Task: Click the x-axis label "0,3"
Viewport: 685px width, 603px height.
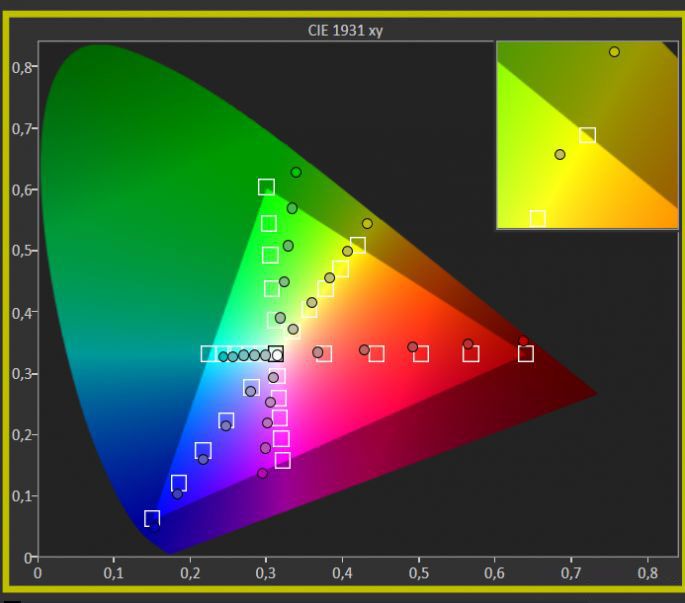Action: 266,573
